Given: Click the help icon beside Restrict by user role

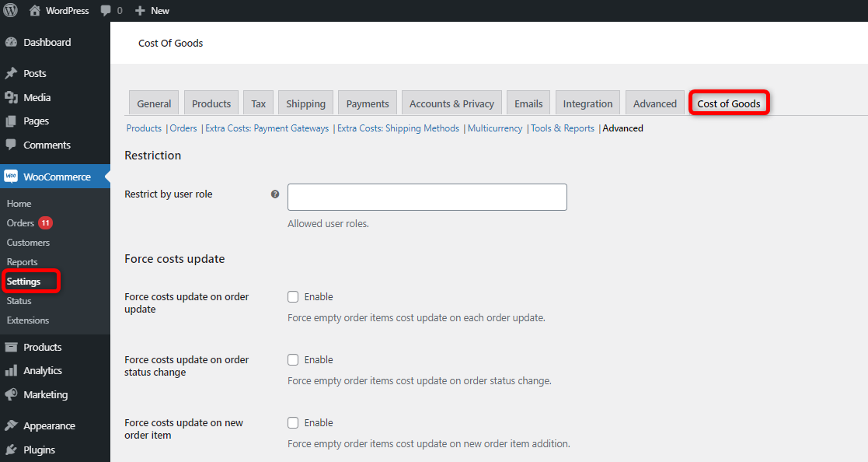Looking at the screenshot, I should coord(274,194).
